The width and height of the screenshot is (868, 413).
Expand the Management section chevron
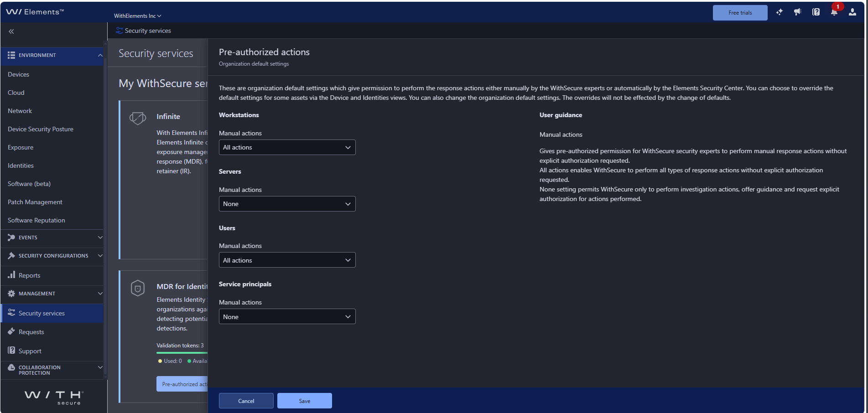pyautogui.click(x=100, y=294)
